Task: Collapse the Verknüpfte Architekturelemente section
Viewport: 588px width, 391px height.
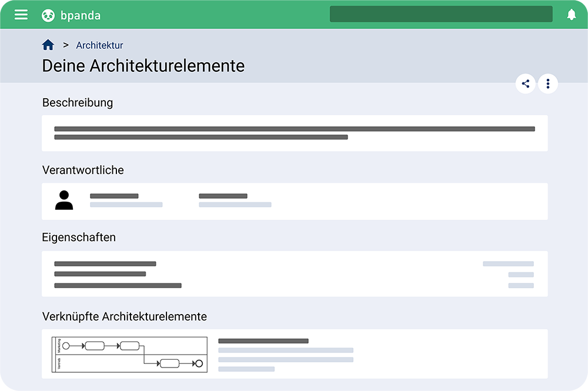Action: click(x=124, y=316)
